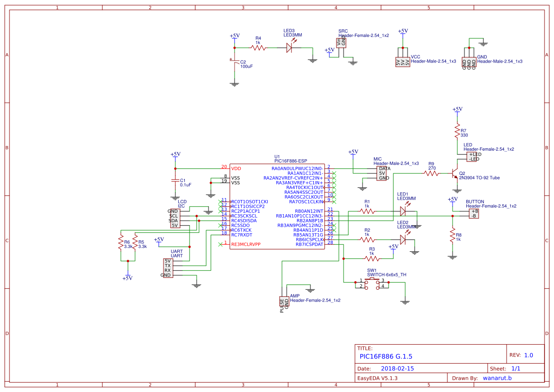Click the title text PIC16F886 G.1.5
This screenshot has width=554, height=392.
pyautogui.click(x=386, y=356)
